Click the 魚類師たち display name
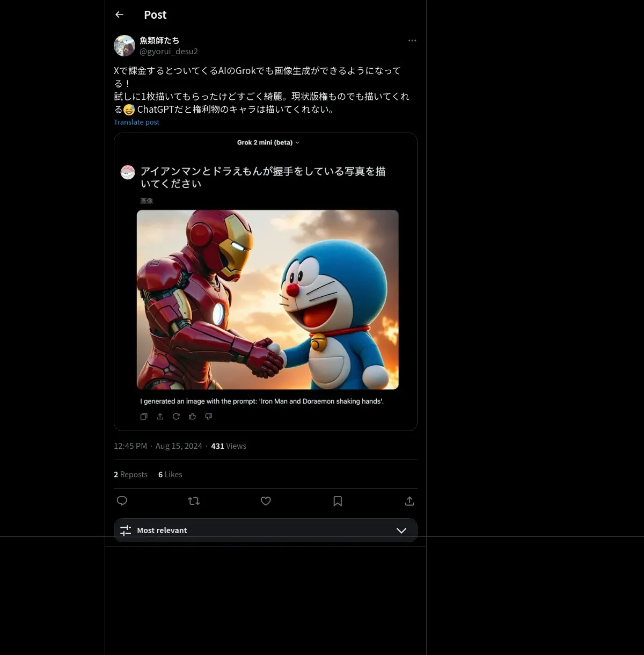 pos(159,40)
